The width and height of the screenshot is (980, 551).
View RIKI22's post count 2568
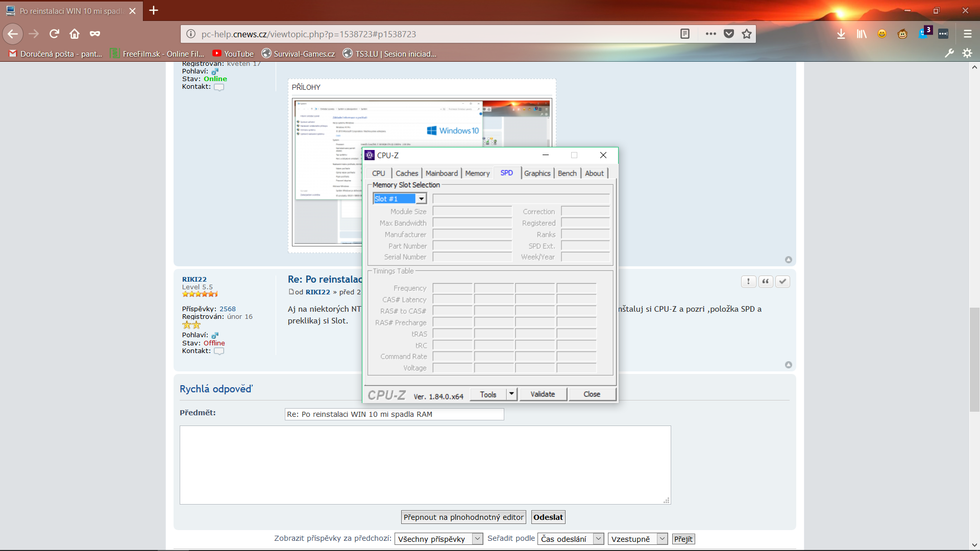click(x=228, y=309)
